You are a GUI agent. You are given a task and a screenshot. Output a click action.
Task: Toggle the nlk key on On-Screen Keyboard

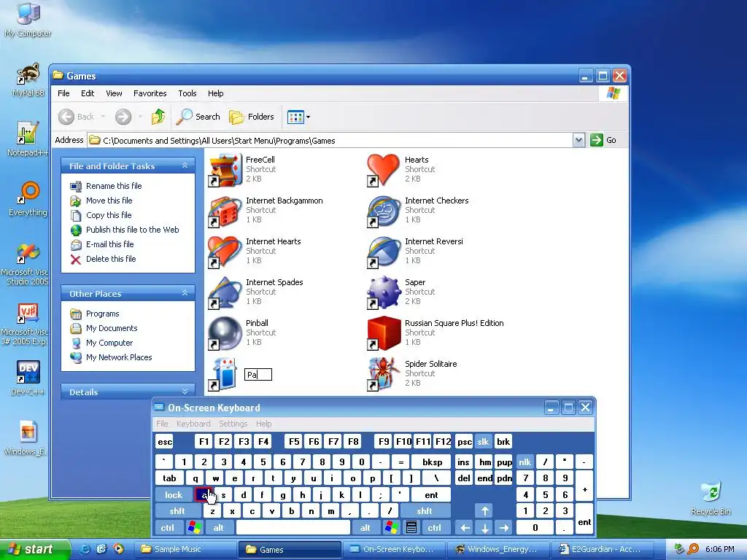pyautogui.click(x=525, y=462)
